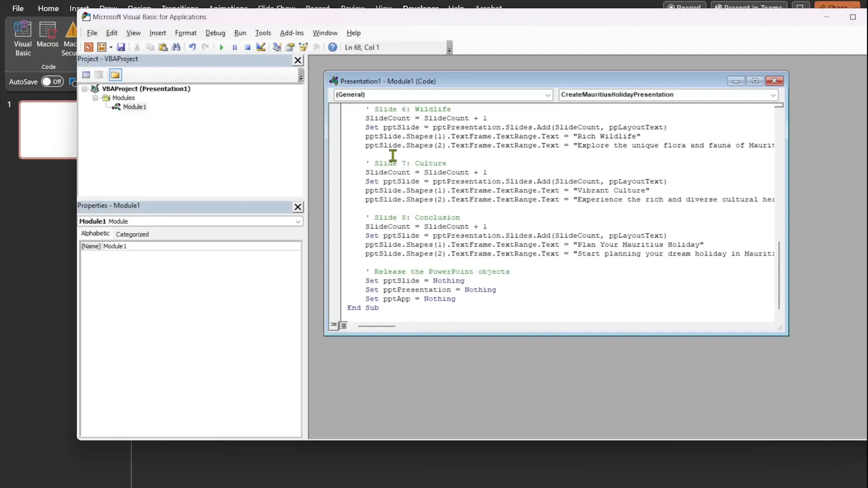Select VBAProject (Presentation1) tree item
This screenshot has height=488, width=868.
tap(146, 89)
